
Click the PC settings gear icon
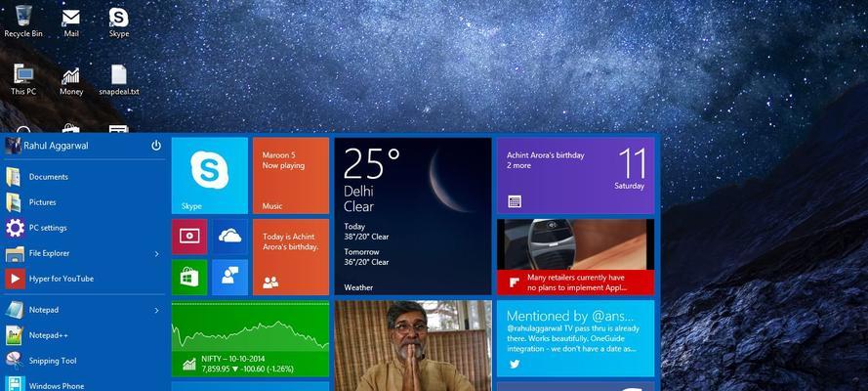(15, 228)
